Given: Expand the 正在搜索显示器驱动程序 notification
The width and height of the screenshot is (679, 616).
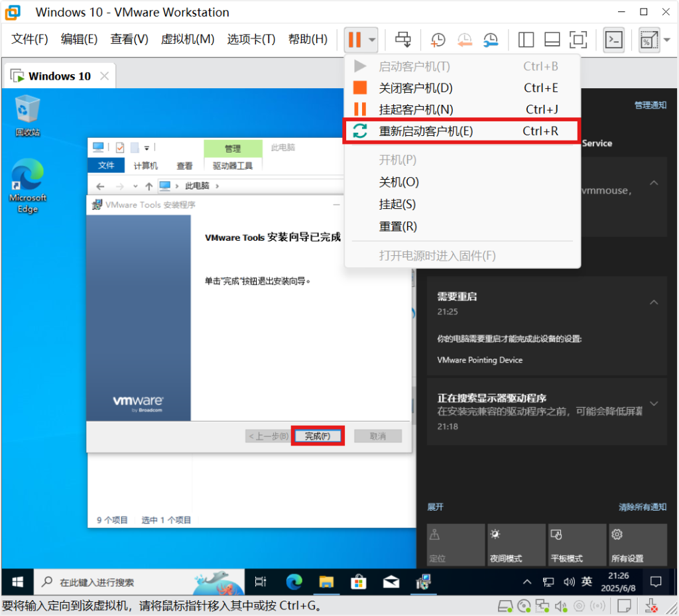Looking at the screenshot, I should click(x=654, y=403).
